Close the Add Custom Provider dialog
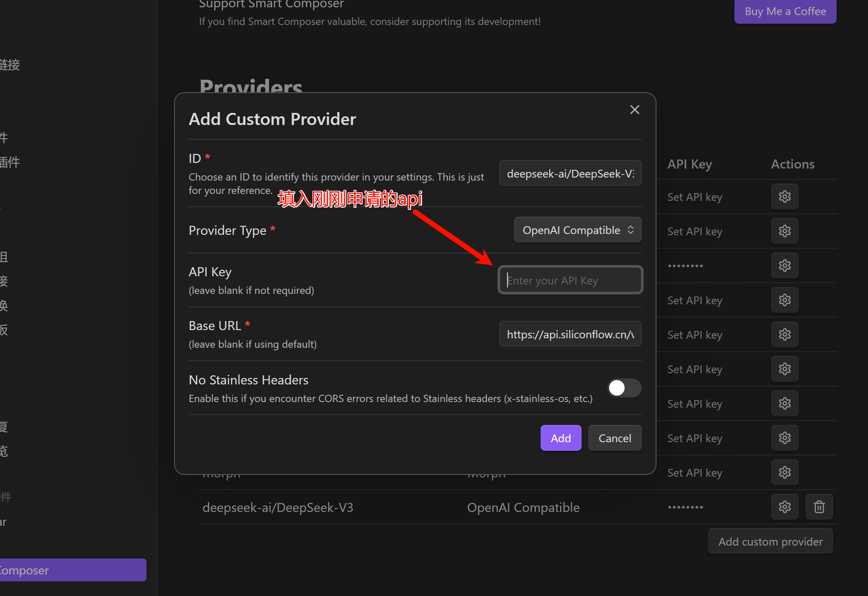868x596 pixels. 634,110
